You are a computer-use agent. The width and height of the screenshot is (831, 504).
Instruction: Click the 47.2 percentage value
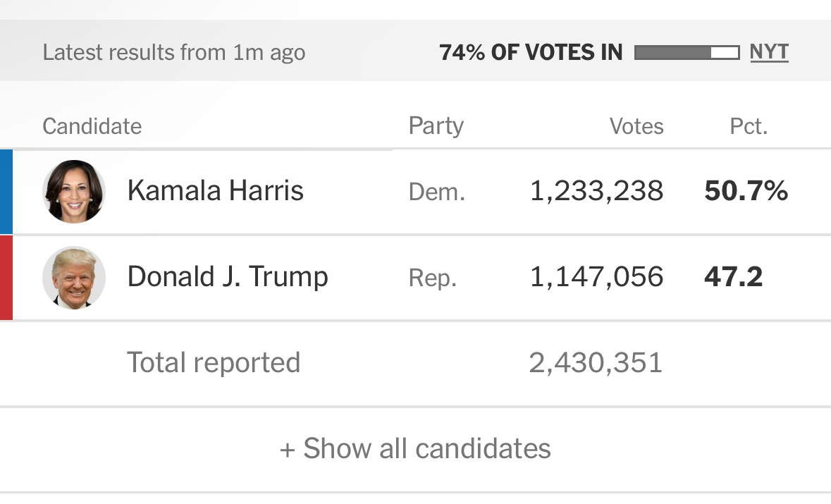(733, 277)
